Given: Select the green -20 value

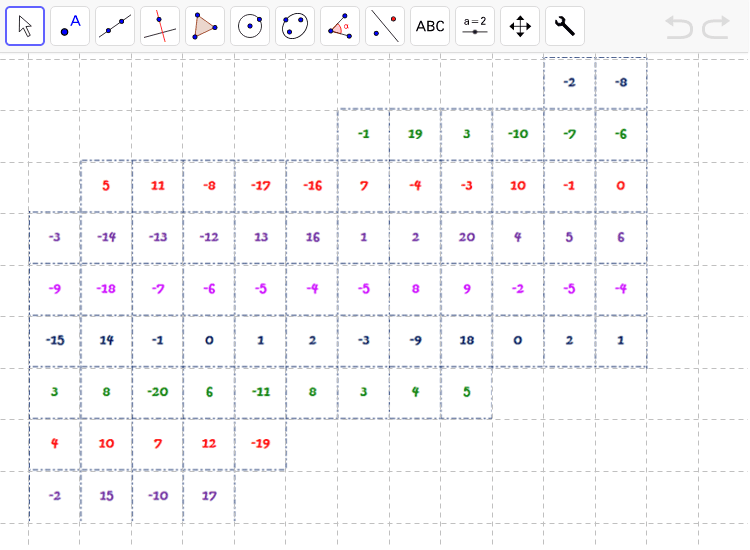Looking at the screenshot, I should click(158, 392).
